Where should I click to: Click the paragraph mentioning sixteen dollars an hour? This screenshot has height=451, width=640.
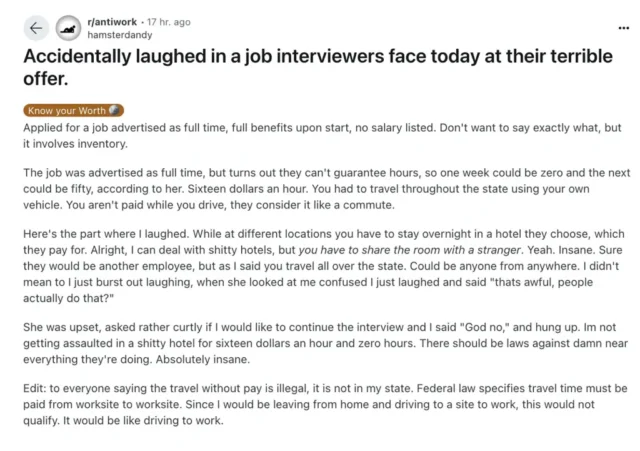pyautogui.click(x=320, y=188)
